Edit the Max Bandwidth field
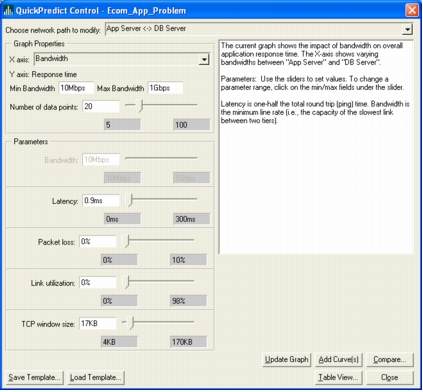This screenshot has width=423, height=392. coord(165,88)
